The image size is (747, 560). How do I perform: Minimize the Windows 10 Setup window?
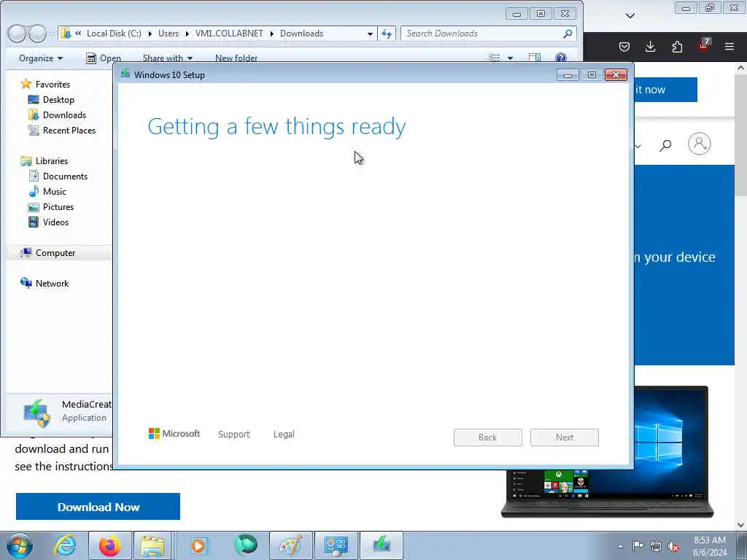pyautogui.click(x=568, y=75)
